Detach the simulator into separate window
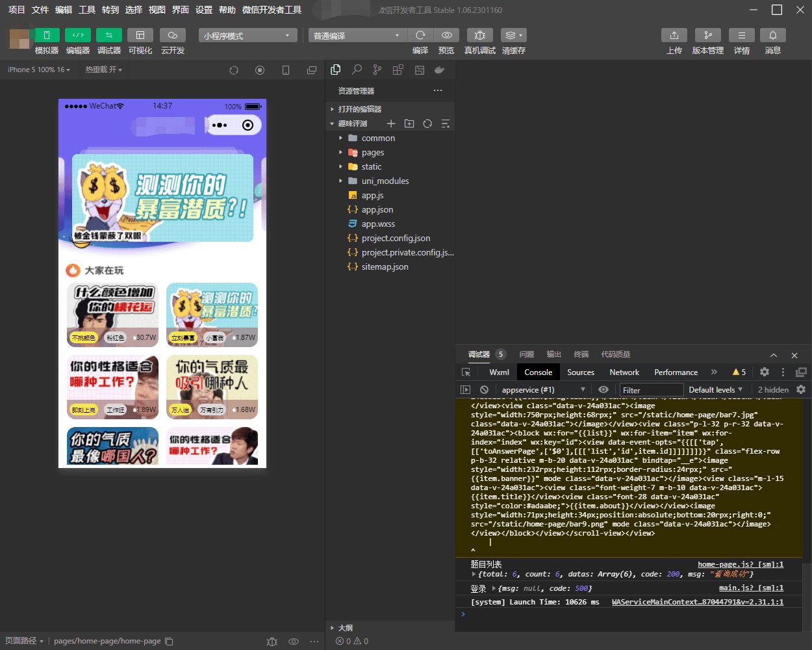The image size is (812, 650). coord(312,70)
